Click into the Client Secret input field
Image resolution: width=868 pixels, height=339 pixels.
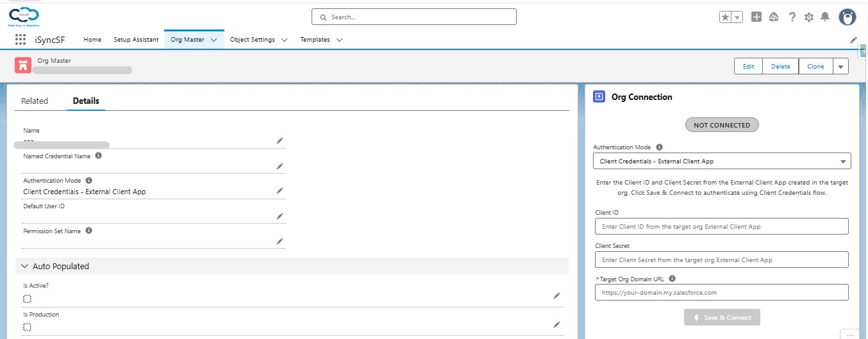pyautogui.click(x=722, y=260)
